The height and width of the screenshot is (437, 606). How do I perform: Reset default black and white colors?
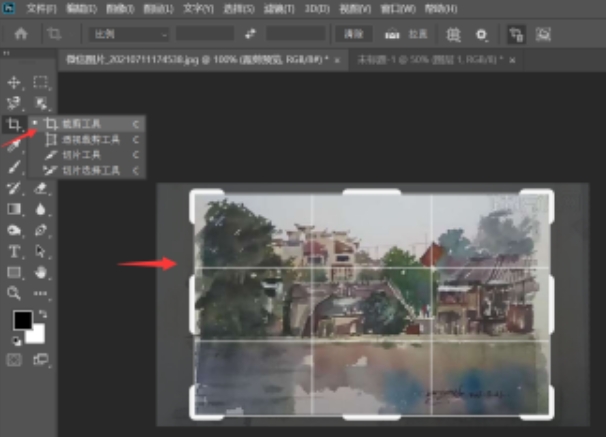16,341
